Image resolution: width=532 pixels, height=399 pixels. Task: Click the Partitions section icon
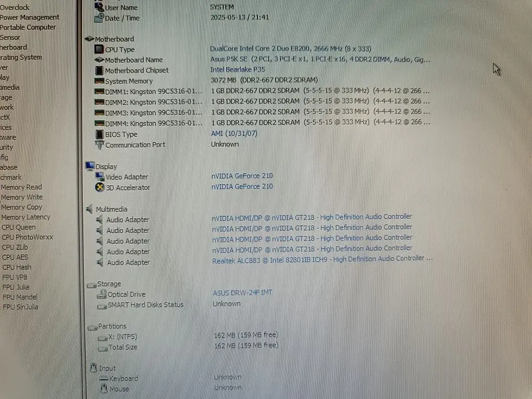[x=92, y=327]
